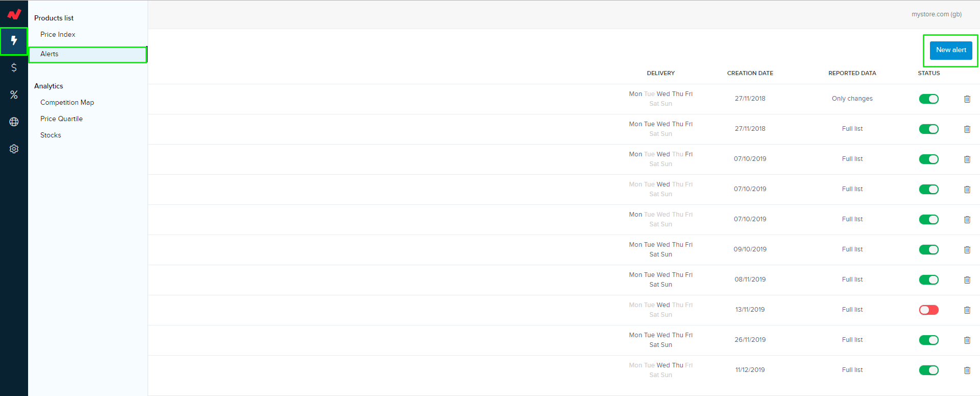Delete the alert created 08/11/2019
This screenshot has width=980, height=396.
pyautogui.click(x=967, y=280)
